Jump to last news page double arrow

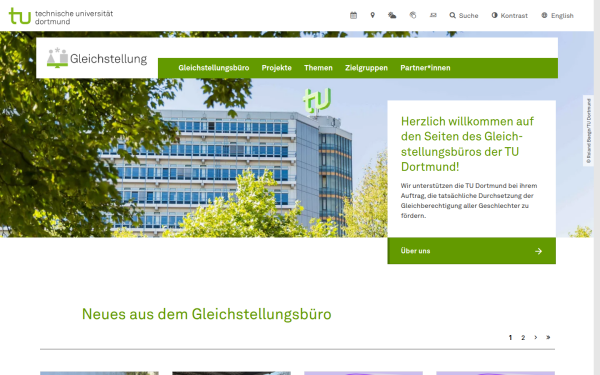pos(548,338)
